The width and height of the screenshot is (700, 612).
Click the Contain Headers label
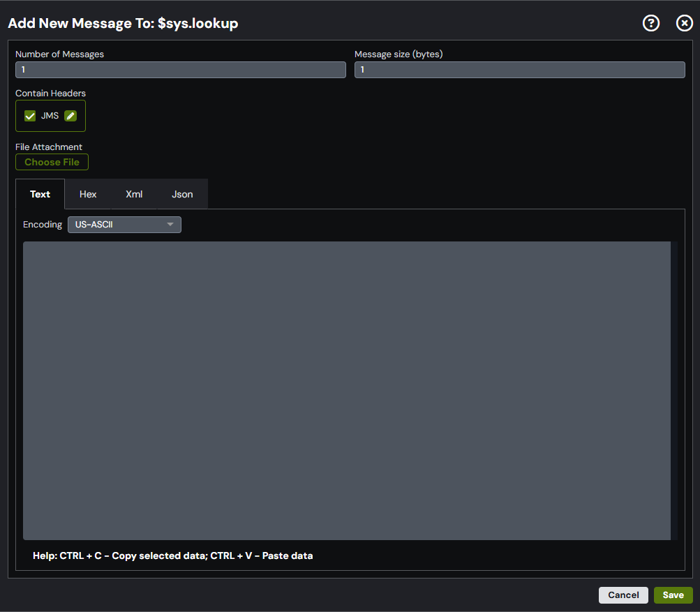click(x=50, y=94)
